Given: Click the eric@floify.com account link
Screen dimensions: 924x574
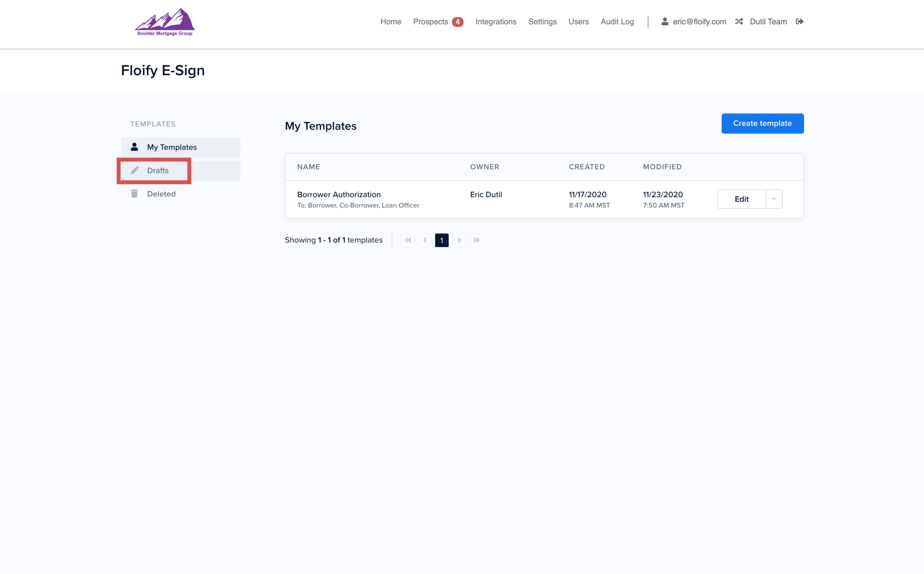Looking at the screenshot, I should point(699,22).
